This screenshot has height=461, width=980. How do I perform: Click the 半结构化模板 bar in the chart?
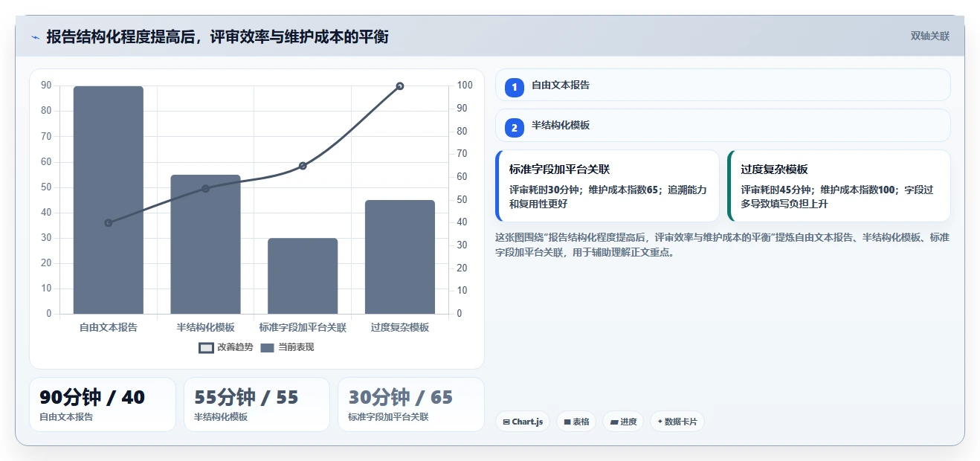(205, 244)
